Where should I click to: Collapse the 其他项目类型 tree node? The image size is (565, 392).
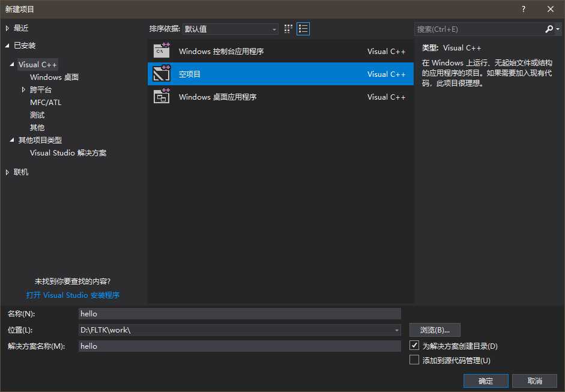coord(12,140)
